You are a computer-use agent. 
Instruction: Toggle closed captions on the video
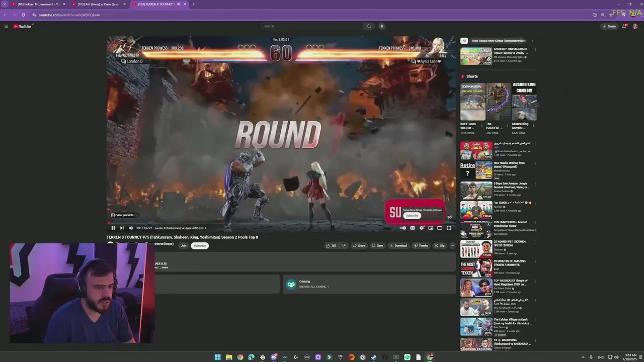pyautogui.click(x=413, y=228)
